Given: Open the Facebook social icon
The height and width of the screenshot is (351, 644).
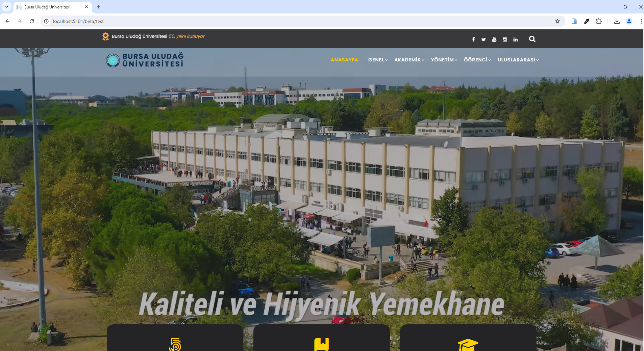Looking at the screenshot, I should coord(473,39).
